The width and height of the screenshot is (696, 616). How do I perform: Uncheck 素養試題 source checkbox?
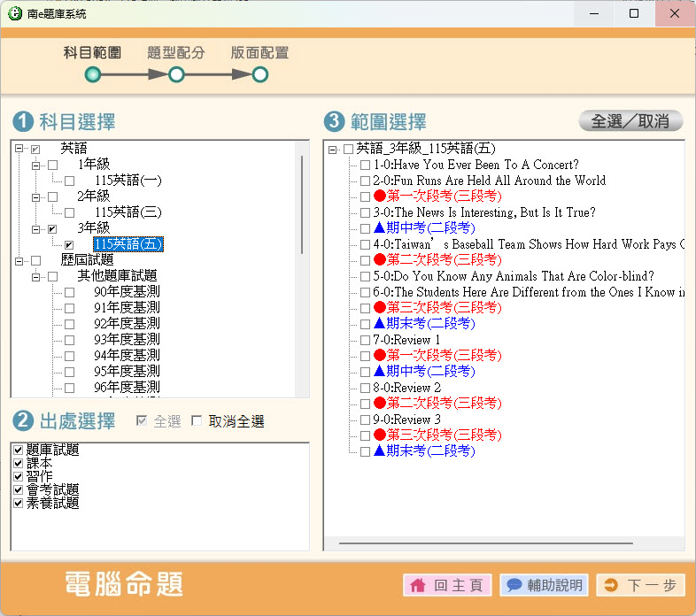19,504
